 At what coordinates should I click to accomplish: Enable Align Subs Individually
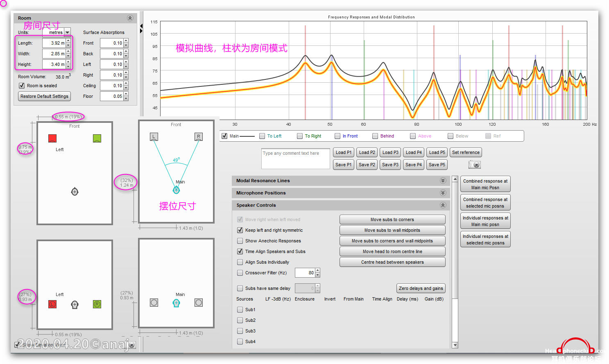click(240, 262)
